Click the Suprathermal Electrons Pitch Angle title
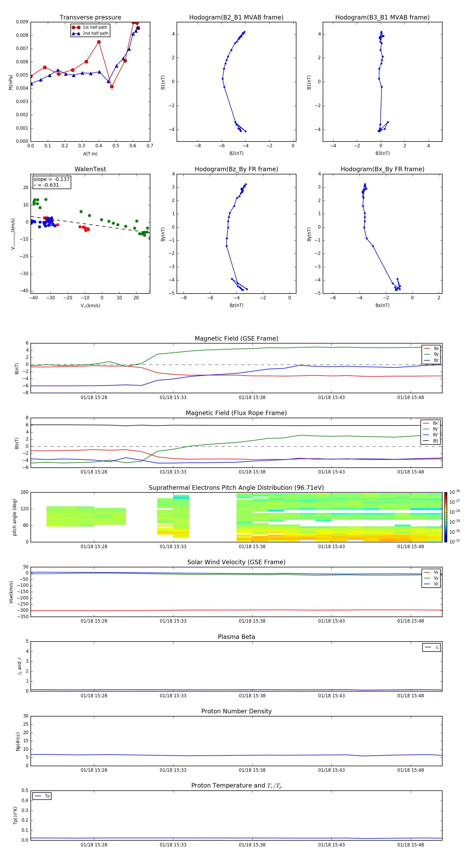473x868 pixels. click(236, 488)
